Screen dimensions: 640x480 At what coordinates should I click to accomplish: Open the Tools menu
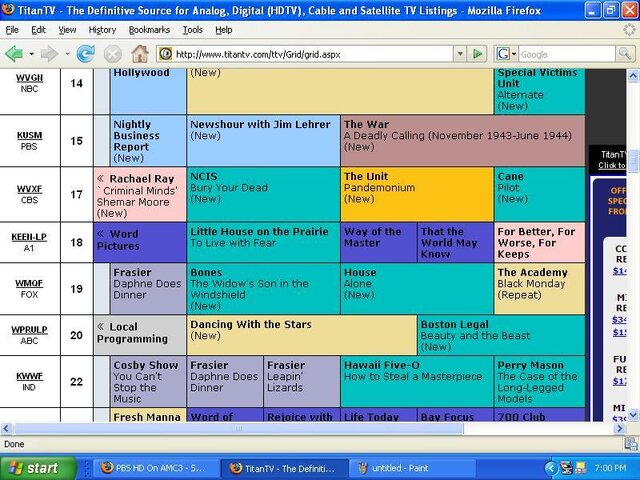tap(193, 30)
